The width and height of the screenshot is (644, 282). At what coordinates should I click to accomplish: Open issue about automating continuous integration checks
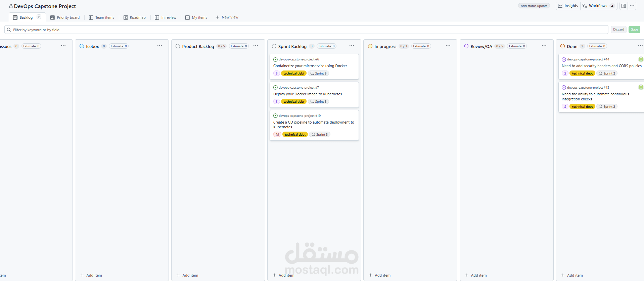click(595, 97)
